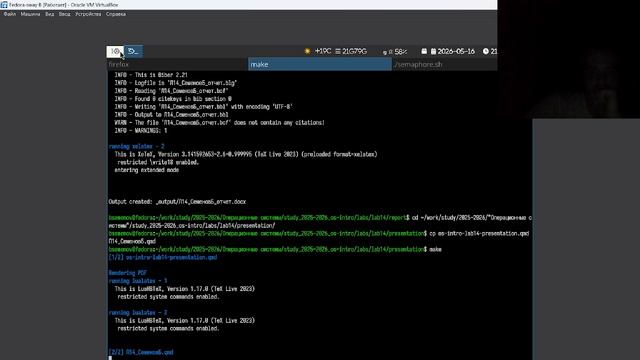
Task: Click the sun weather icon in status bar
Action: 307,51
